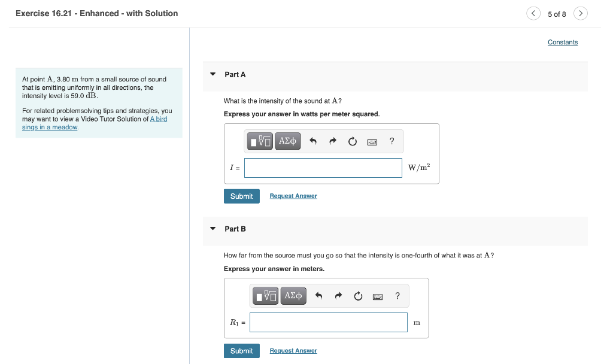Open math templates button in Part B

[265, 296]
